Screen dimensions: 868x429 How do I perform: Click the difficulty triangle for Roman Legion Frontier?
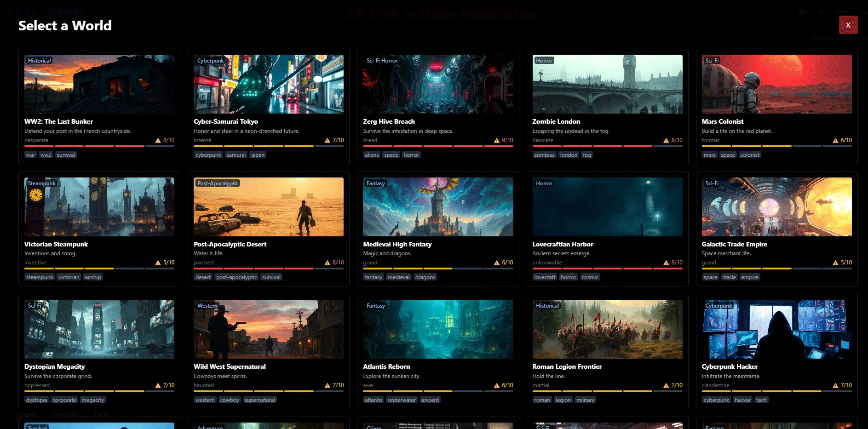(666, 385)
